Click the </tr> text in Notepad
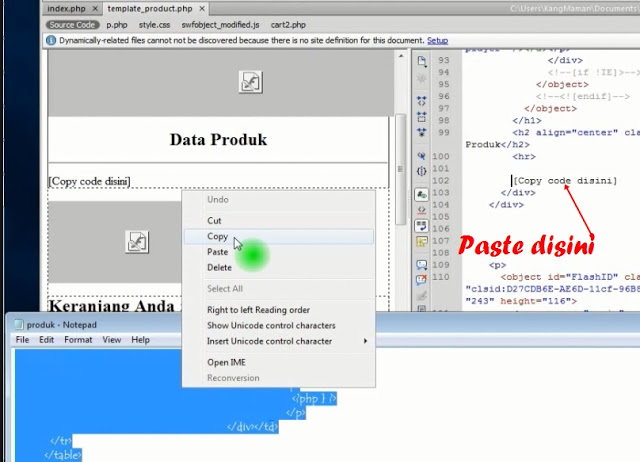Viewport: 640px width, 462px height. tap(61, 441)
